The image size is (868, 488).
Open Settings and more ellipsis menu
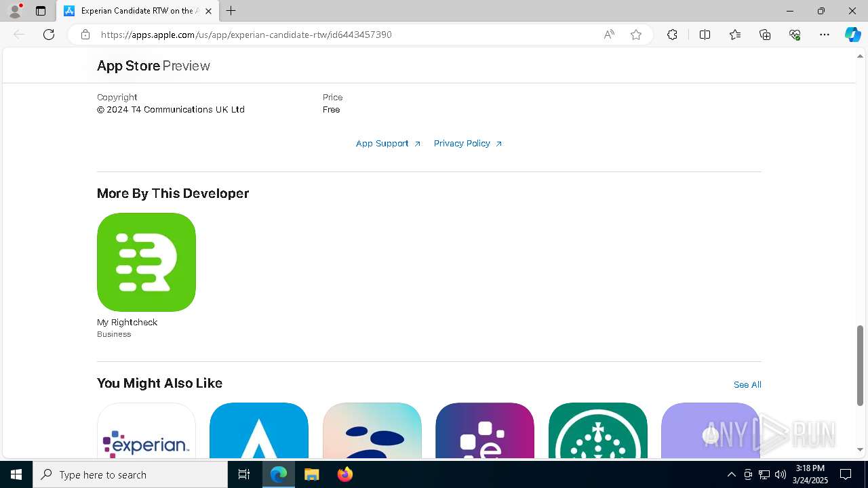[825, 35]
